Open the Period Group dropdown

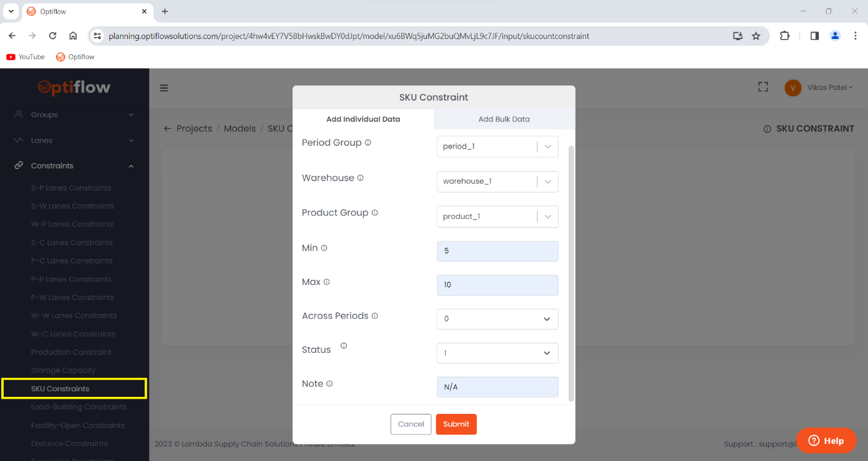pyautogui.click(x=497, y=147)
